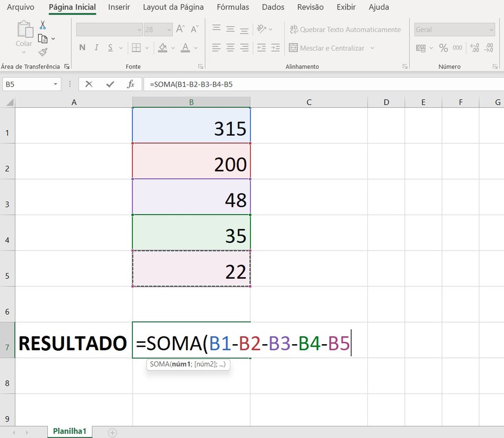
Task: Open the Geral number format dropdown
Action: 492,30
